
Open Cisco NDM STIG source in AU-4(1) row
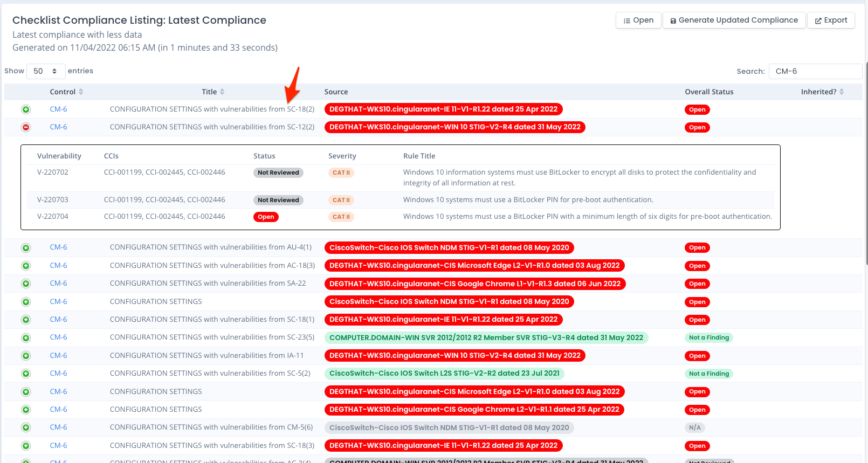coord(449,248)
